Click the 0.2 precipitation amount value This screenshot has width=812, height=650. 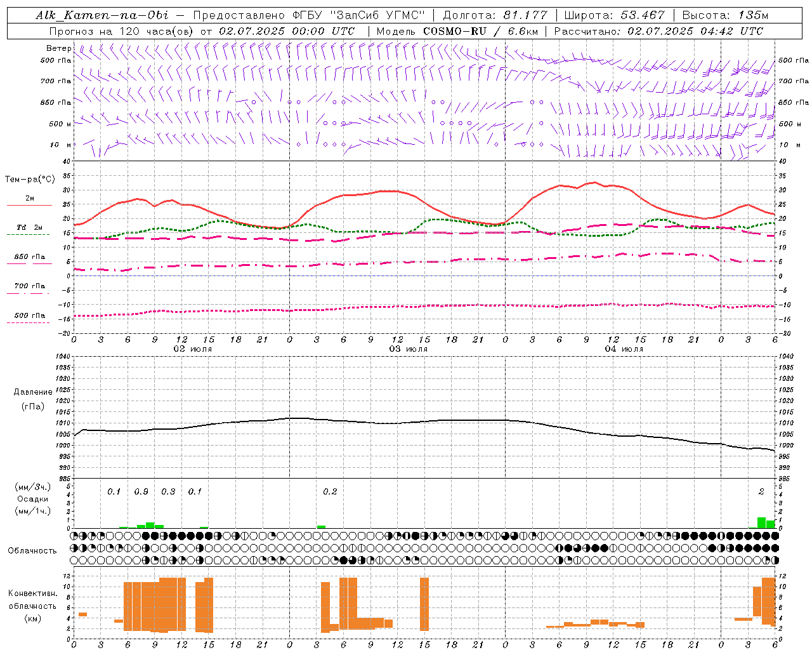click(x=330, y=492)
